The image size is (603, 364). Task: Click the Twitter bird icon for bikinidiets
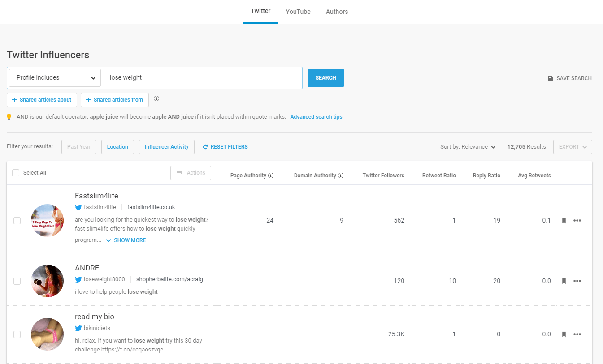[x=78, y=328]
